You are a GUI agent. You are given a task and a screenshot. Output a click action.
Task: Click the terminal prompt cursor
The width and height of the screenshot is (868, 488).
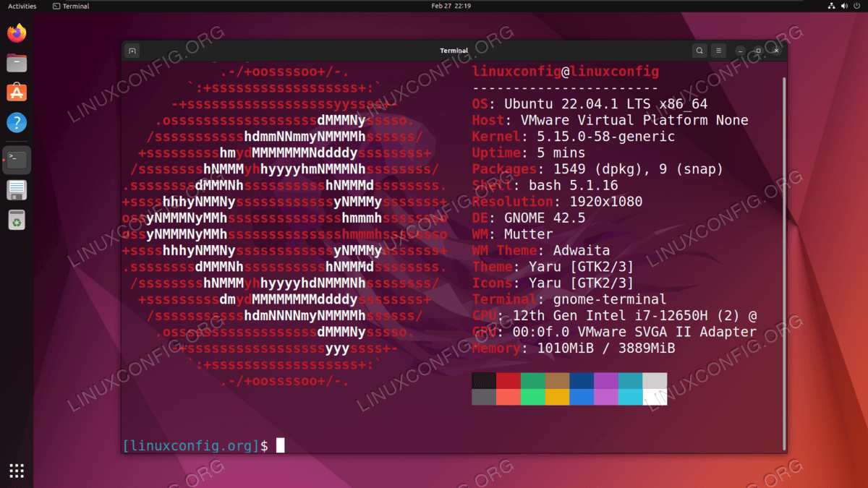(x=281, y=445)
